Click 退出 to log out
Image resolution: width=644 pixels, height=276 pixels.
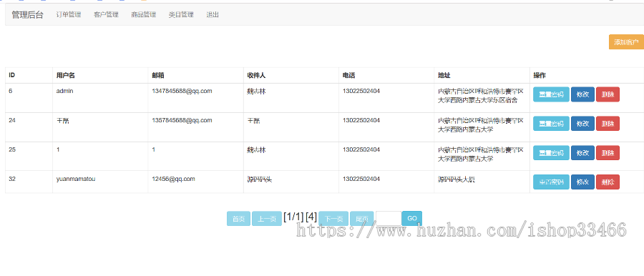(x=213, y=15)
